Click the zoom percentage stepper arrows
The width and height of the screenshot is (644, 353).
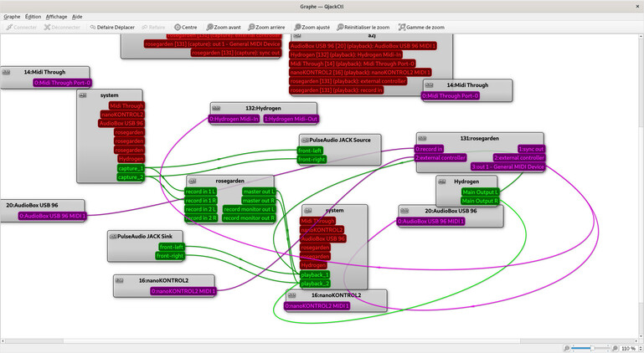pyautogui.click(x=641, y=349)
